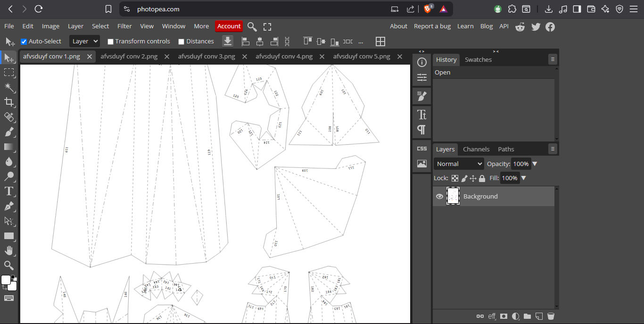Open the Properties sliders panel icon
Viewport: 644px width, 324px height.
422,77
